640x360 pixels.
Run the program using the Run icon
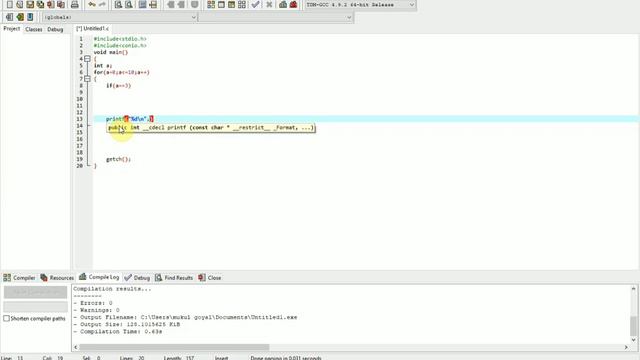pos(221,4)
